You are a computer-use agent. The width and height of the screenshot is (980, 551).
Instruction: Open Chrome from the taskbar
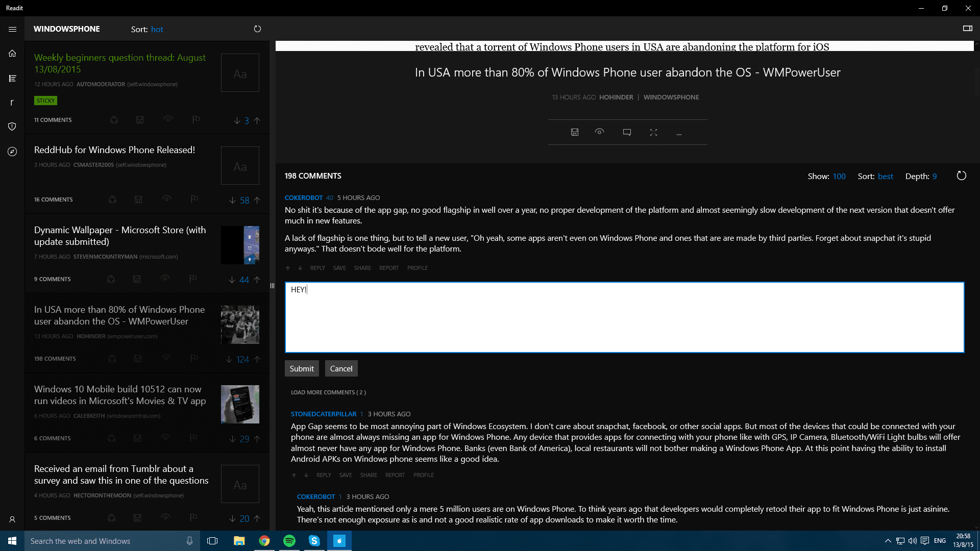coord(264,541)
